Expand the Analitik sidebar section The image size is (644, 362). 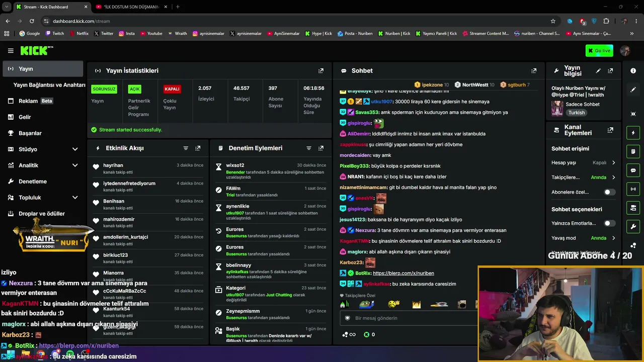(75, 165)
